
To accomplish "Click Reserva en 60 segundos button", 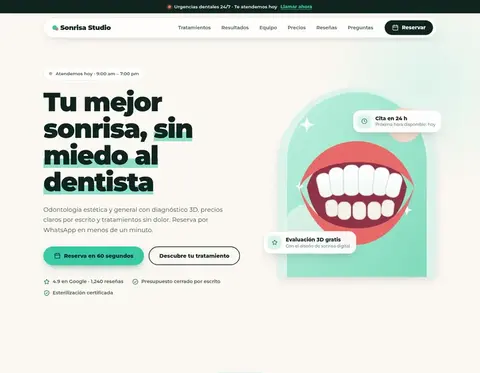I will 94,256.
